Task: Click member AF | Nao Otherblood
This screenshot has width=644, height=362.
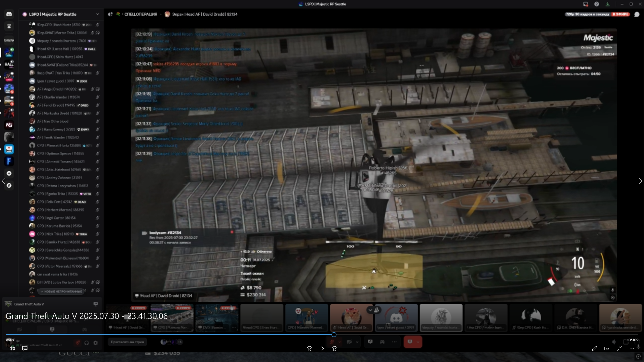Action: (x=64, y=121)
